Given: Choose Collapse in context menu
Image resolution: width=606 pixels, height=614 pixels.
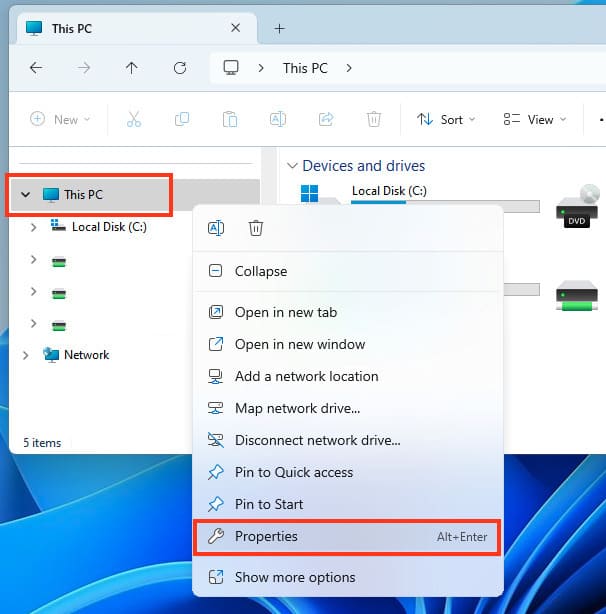Looking at the screenshot, I should pyautogui.click(x=347, y=271).
